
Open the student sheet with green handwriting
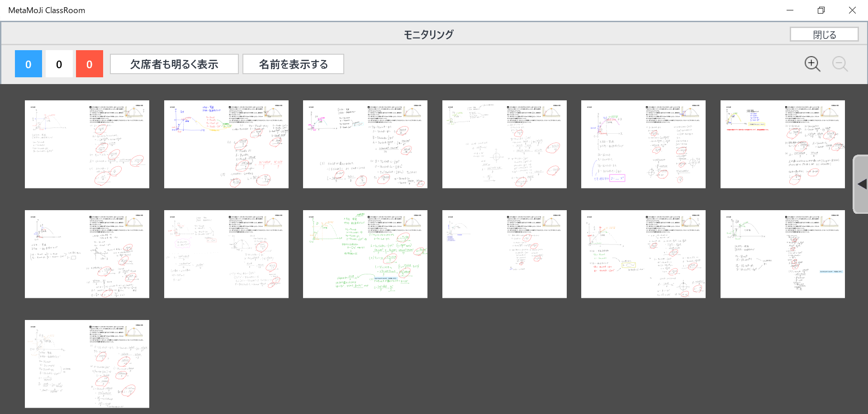pos(365,254)
